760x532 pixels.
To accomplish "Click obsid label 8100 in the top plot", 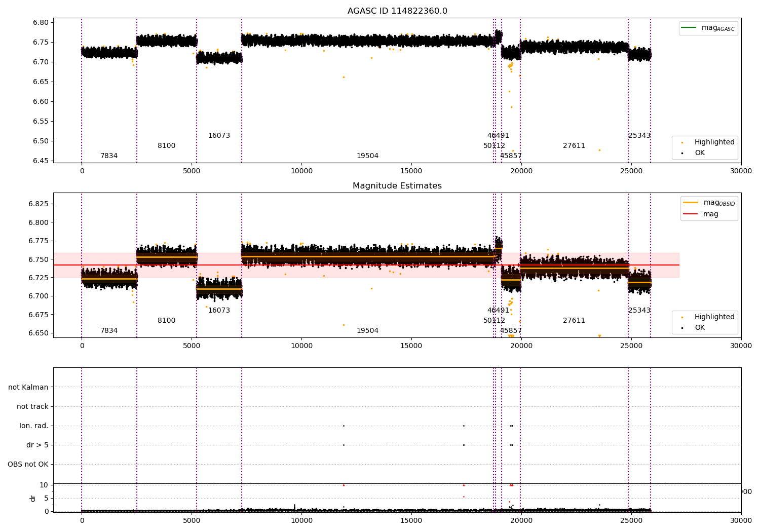I will 167,146.
